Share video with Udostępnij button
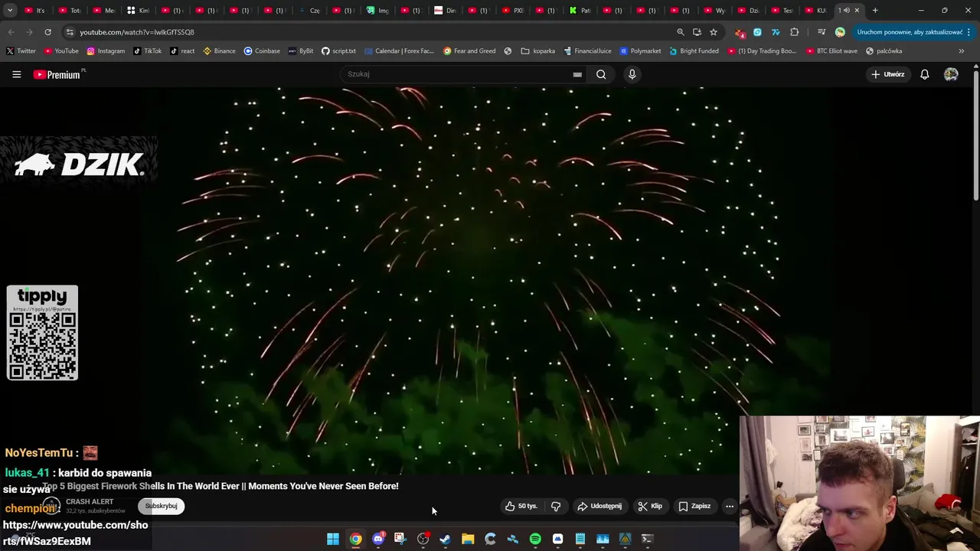This screenshot has width=980, height=551. [x=599, y=506]
